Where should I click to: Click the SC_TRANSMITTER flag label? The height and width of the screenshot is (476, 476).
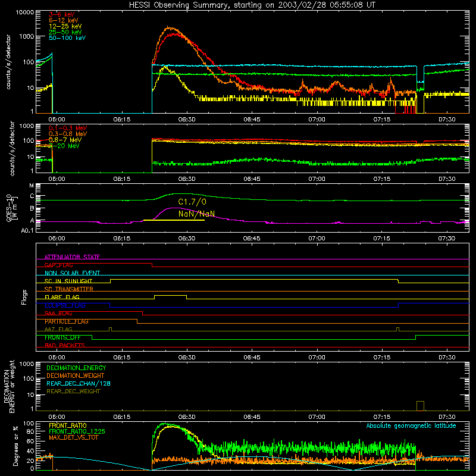click(x=69, y=289)
